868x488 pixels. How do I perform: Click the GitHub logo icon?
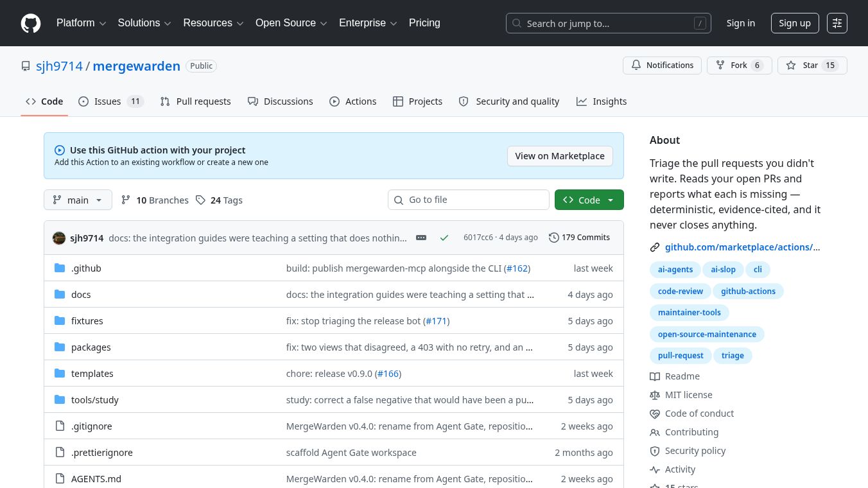pos(31,23)
